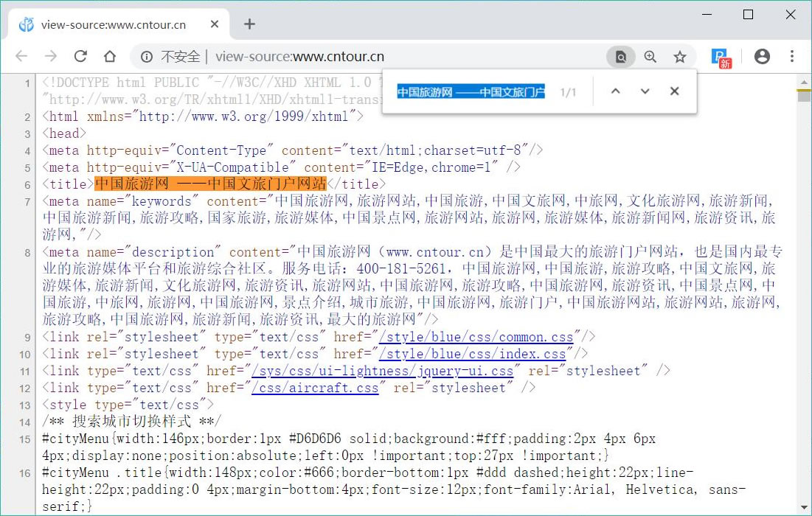Click the scrollbar down arrow

(804, 508)
